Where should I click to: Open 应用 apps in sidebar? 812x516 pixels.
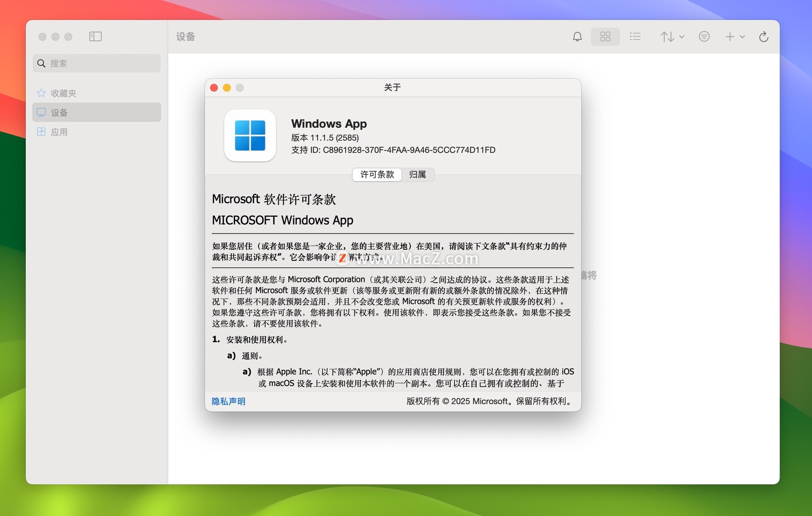96,132
